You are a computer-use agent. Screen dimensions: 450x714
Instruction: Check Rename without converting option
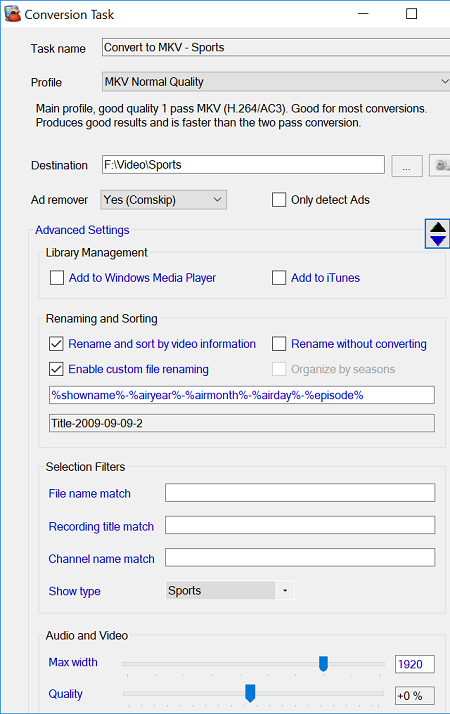(279, 344)
